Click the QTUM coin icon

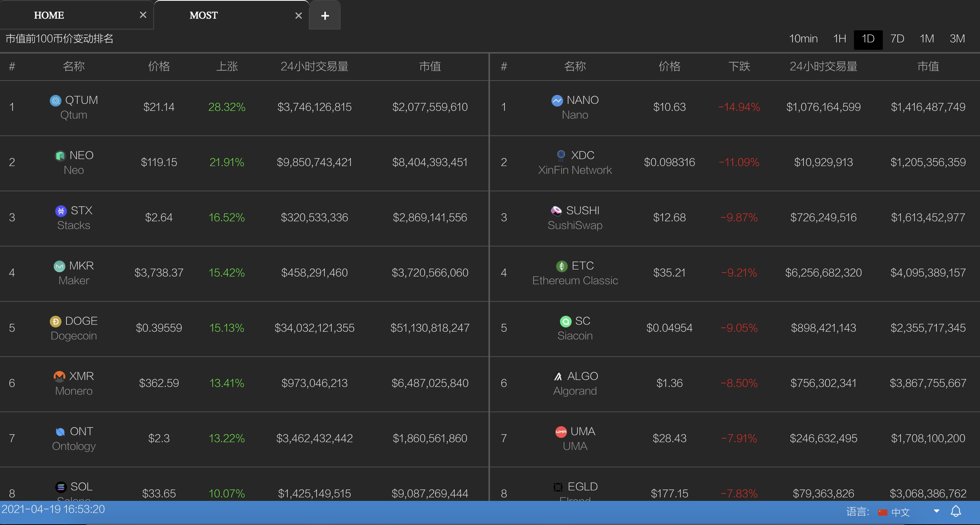tap(56, 101)
